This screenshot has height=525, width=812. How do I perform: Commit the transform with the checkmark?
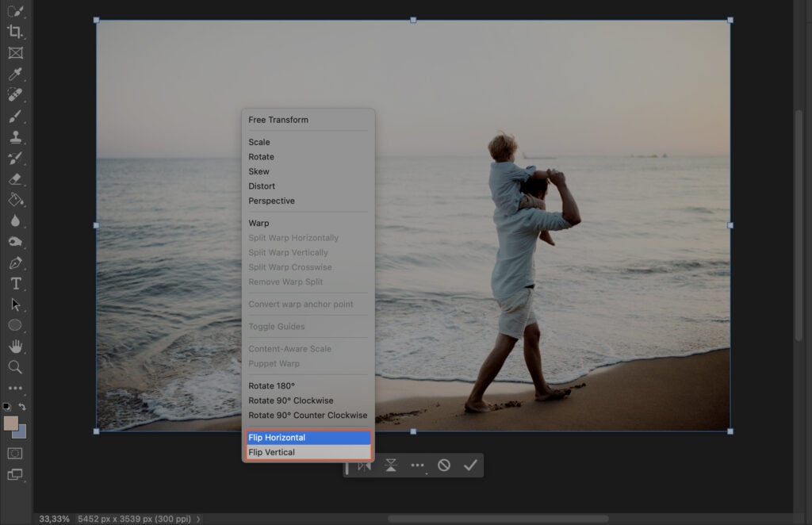470,466
